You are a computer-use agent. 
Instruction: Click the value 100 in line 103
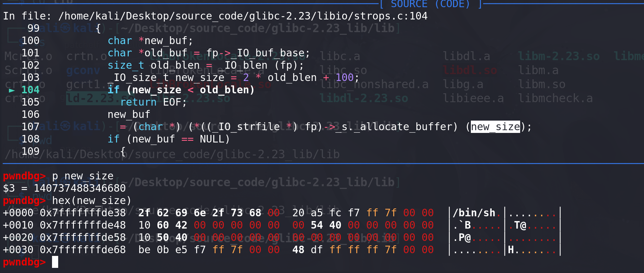(345, 78)
